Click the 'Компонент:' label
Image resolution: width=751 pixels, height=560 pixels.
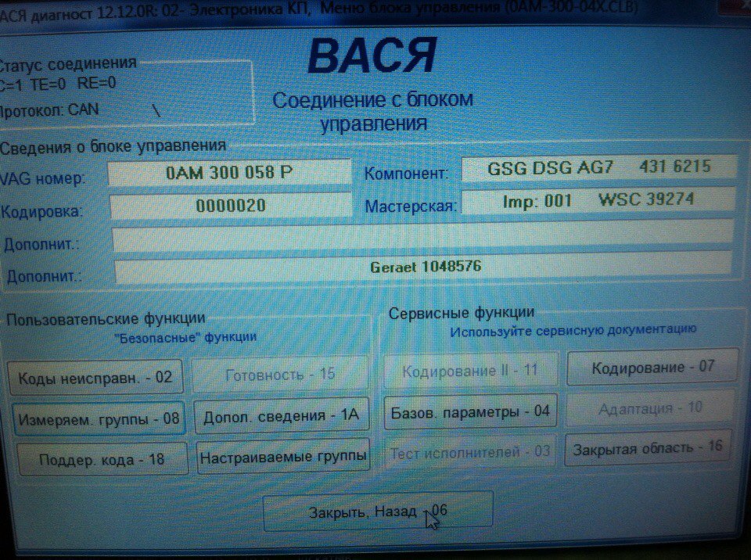tap(407, 174)
